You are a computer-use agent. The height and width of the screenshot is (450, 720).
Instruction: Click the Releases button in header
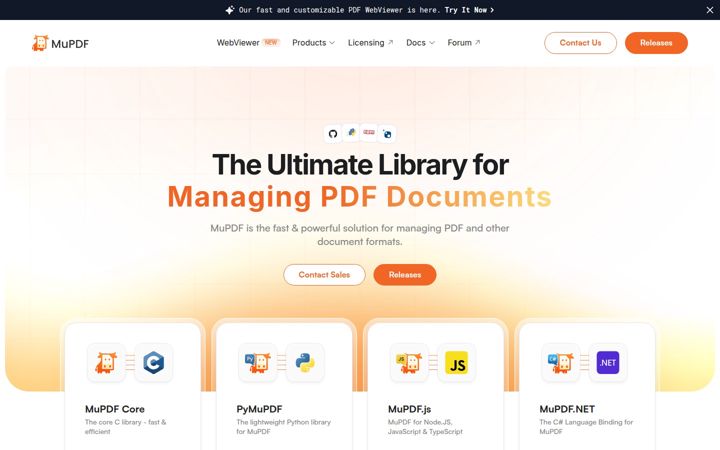[x=656, y=43]
